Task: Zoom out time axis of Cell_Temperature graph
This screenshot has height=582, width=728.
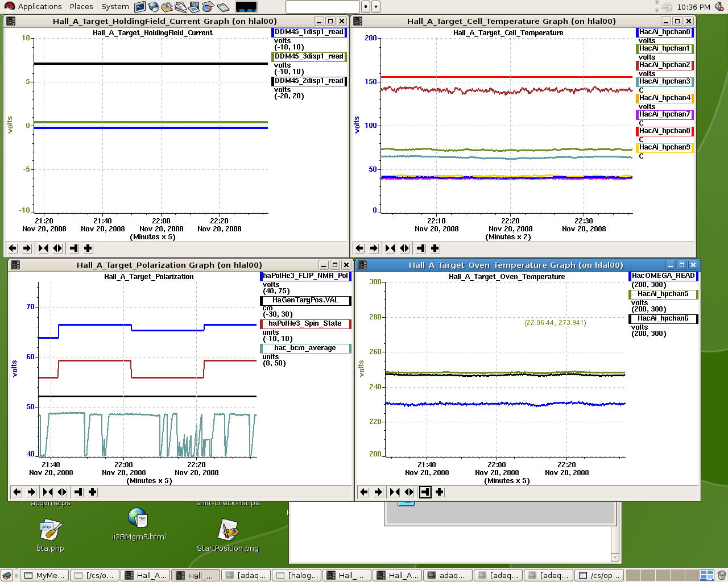Action: coord(404,248)
